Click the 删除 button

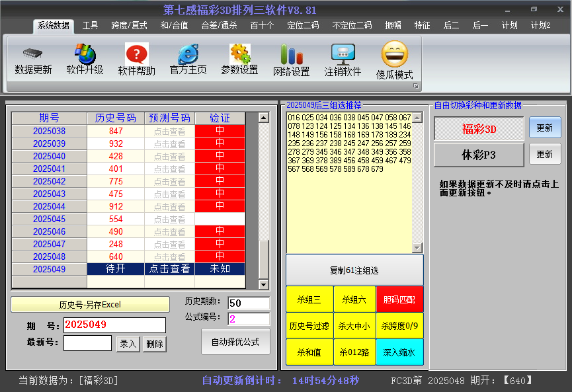pos(155,344)
